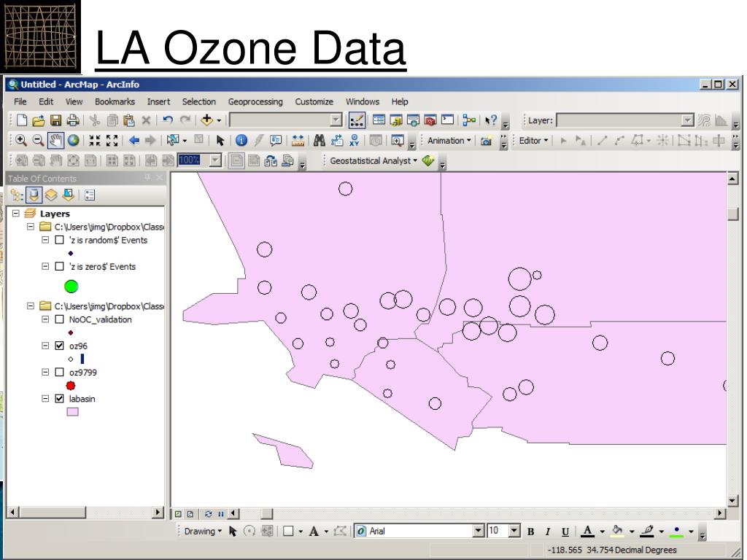Open the font size dropdown
The width and height of the screenshot is (747, 560).
(x=514, y=531)
